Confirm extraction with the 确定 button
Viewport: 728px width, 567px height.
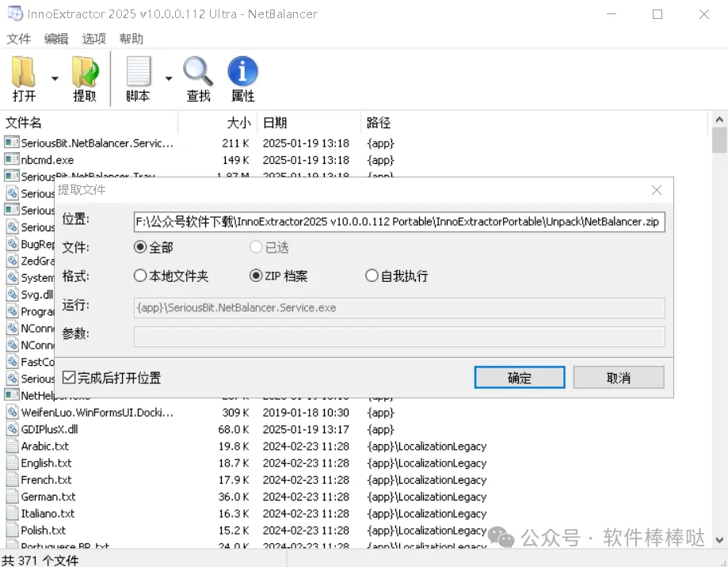pos(520,377)
